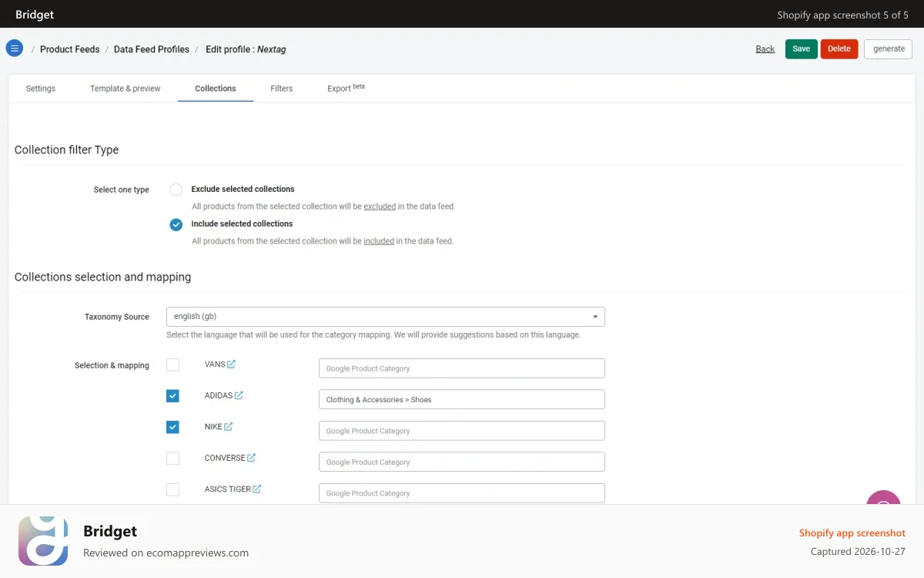
Task: Click the VANS collection name
Action: 215,365
